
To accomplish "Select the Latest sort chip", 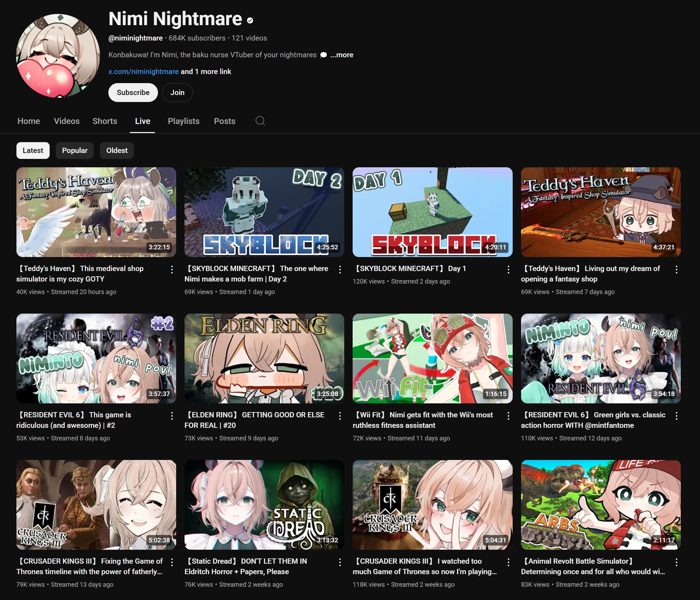I will point(33,151).
